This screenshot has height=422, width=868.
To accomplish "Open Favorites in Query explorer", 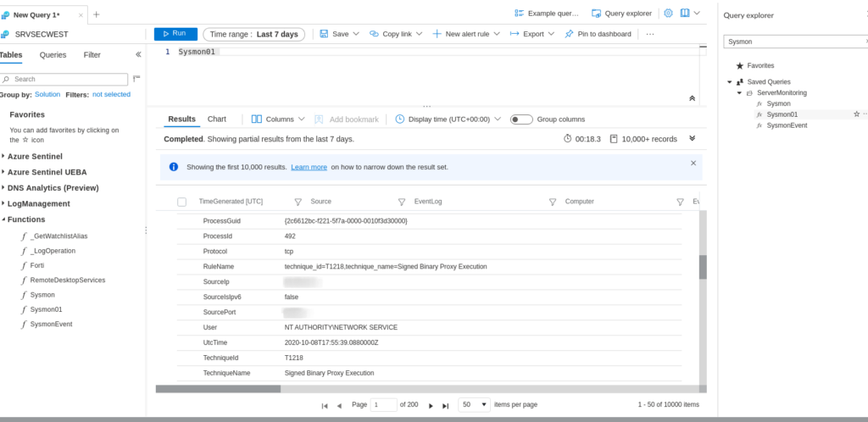I will (760, 65).
